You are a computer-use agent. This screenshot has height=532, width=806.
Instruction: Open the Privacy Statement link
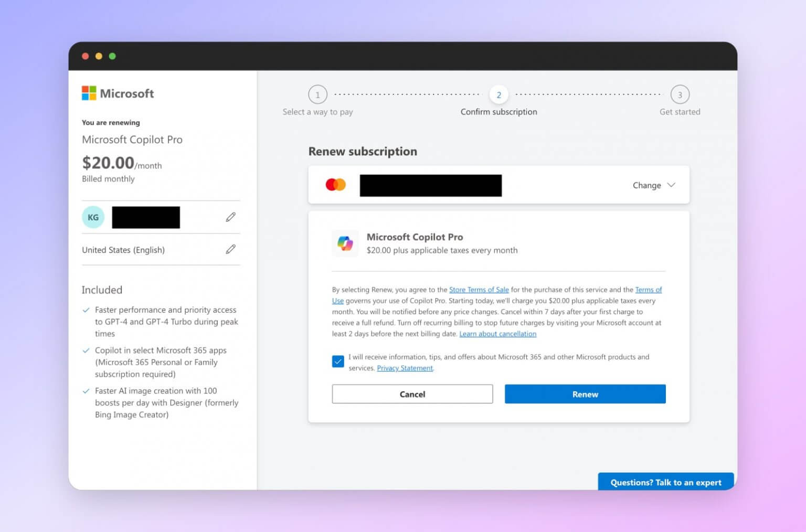405,368
